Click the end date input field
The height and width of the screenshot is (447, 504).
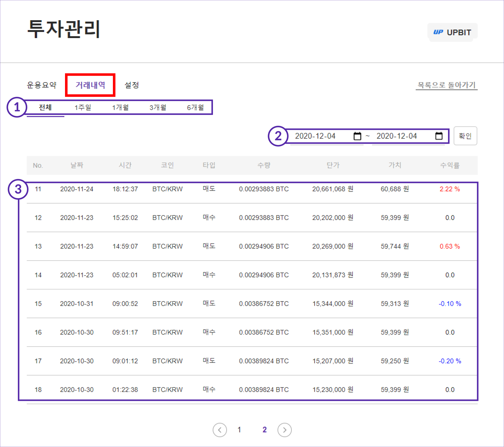(397, 136)
